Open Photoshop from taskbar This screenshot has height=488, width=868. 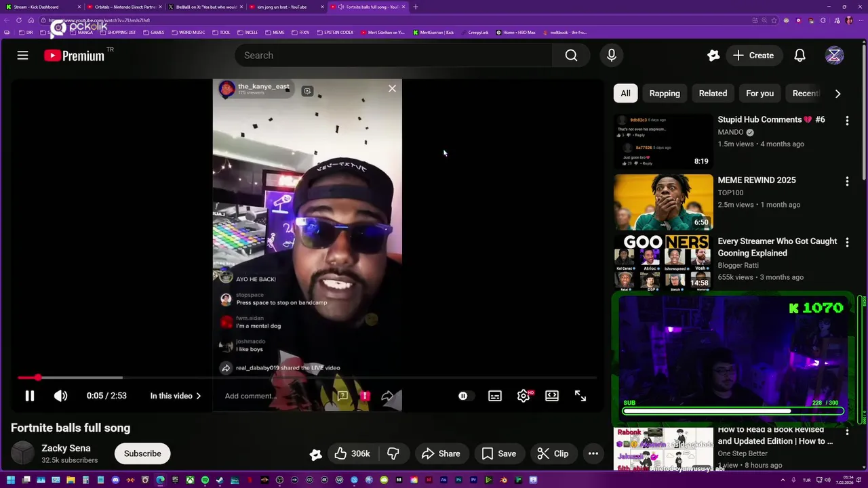(x=458, y=481)
